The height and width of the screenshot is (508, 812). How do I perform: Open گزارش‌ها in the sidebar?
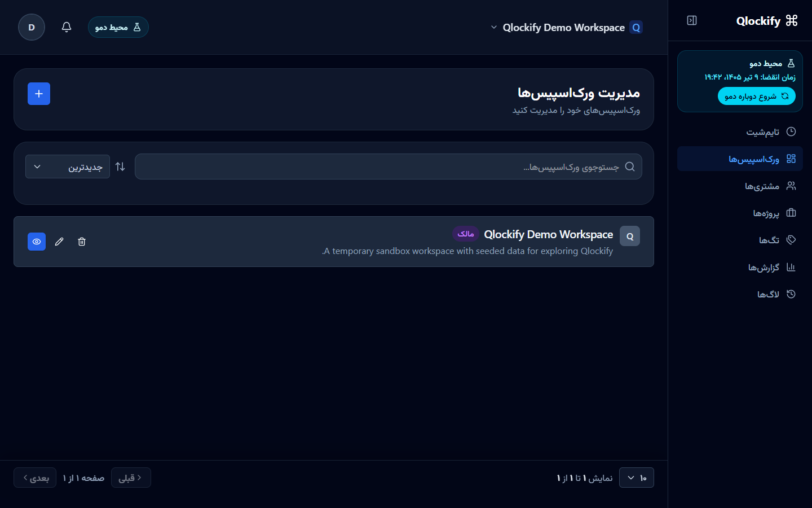pos(740,267)
